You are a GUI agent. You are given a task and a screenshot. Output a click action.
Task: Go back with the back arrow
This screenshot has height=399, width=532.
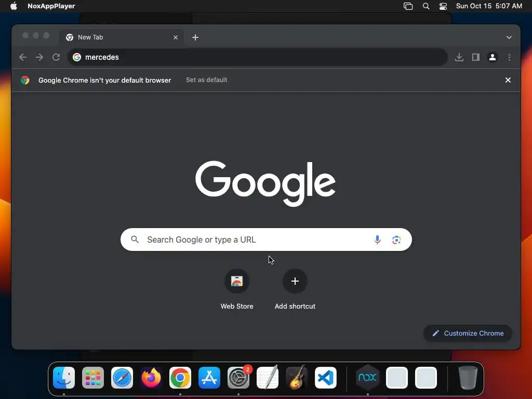(23, 57)
